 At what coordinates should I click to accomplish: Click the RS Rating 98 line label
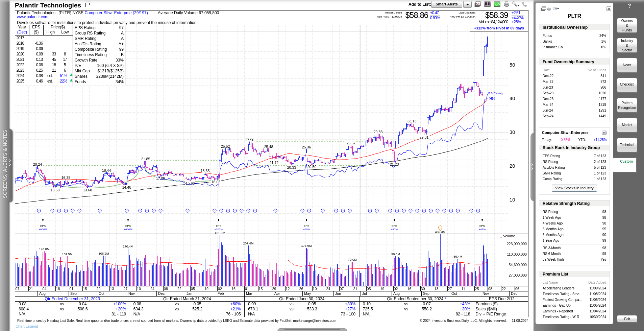click(495, 96)
